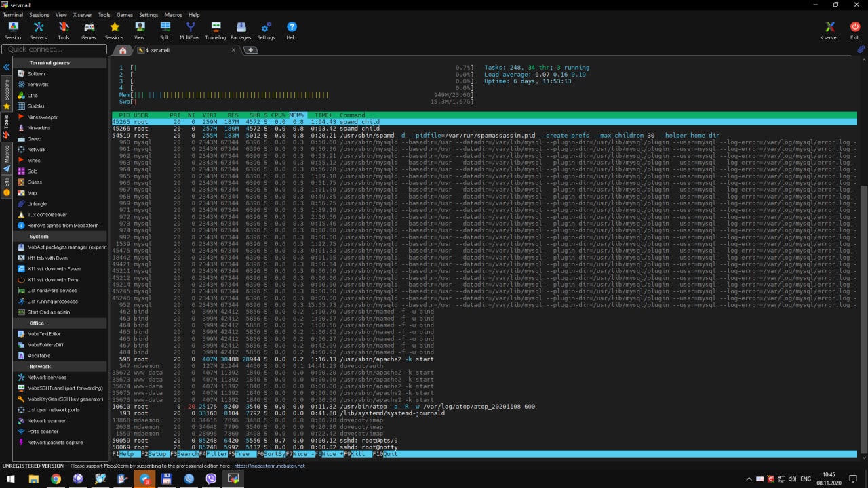Open the Games toolbar icon

click(89, 30)
